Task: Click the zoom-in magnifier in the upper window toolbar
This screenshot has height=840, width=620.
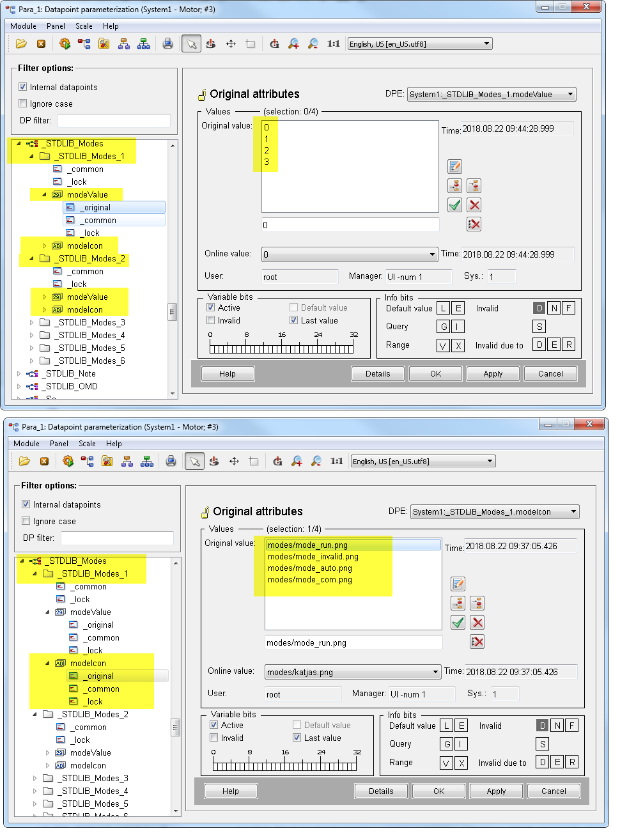Action: (293, 43)
